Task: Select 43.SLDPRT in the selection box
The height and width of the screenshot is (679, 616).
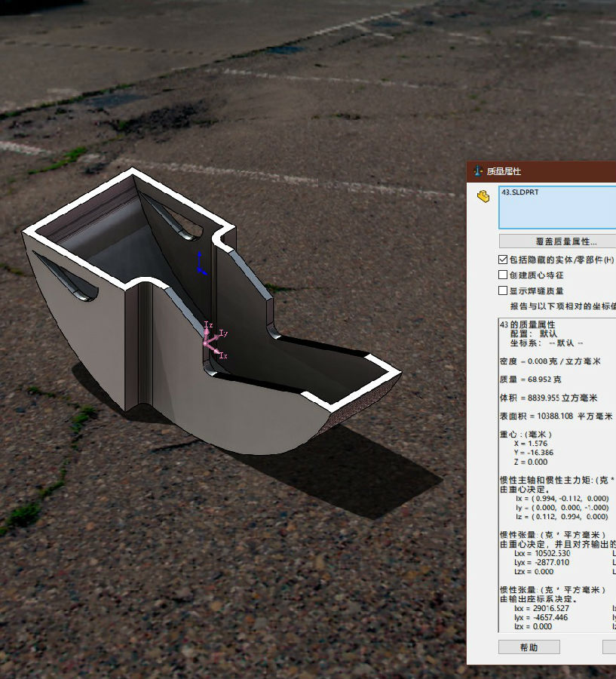Action: coord(519,193)
